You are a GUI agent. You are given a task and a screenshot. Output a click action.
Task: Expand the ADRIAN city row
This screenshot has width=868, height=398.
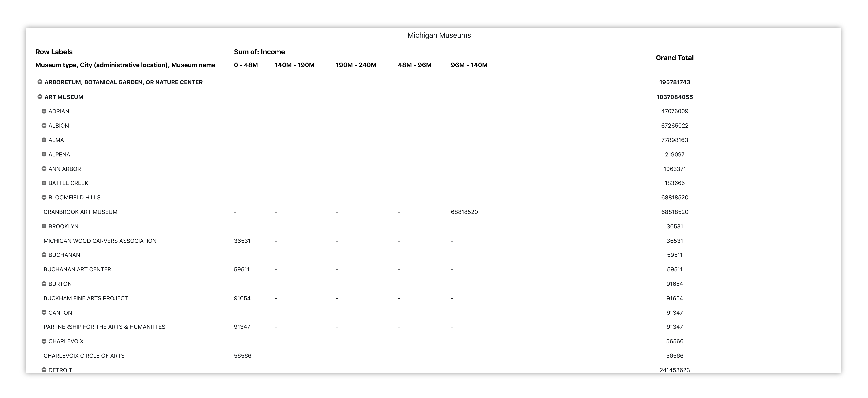pos(44,111)
